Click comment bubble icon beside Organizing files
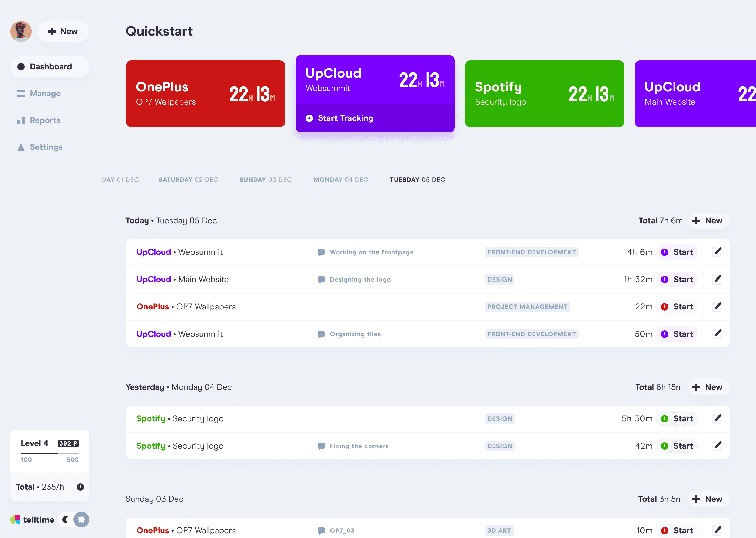The width and height of the screenshot is (756, 538). tap(321, 334)
